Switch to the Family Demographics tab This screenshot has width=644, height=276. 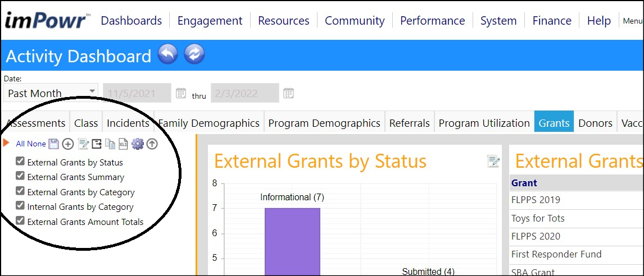pyautogui.click(x=209, y=123)
